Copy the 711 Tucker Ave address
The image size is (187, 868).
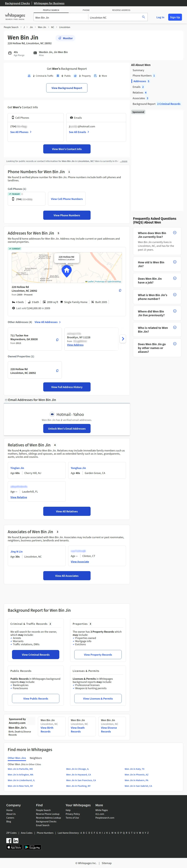(x=57, y=340)
